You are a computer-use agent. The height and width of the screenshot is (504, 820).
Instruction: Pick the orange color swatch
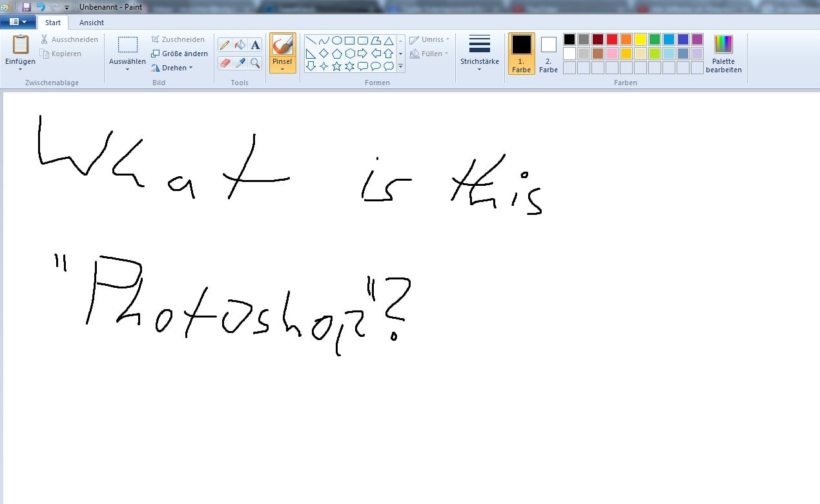point(626,39)
